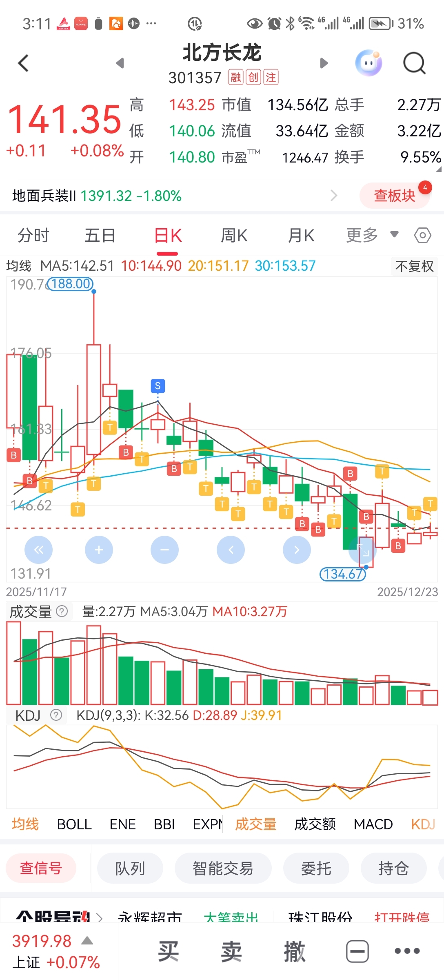Switch to 周K tab
This screenshot has height=980, width=444.
pyautogui.click(x=234, y=236)
